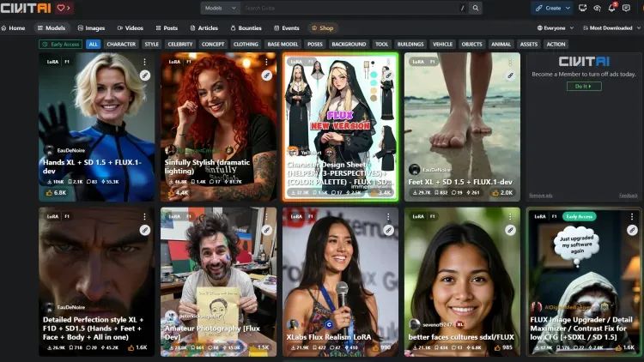Switch to the Images tab
Screen dimensions: 644x362
point(91,28)
